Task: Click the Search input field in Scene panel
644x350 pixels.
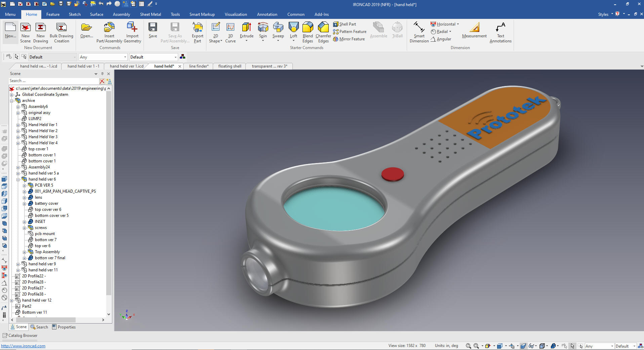Action: click(54, 81)
